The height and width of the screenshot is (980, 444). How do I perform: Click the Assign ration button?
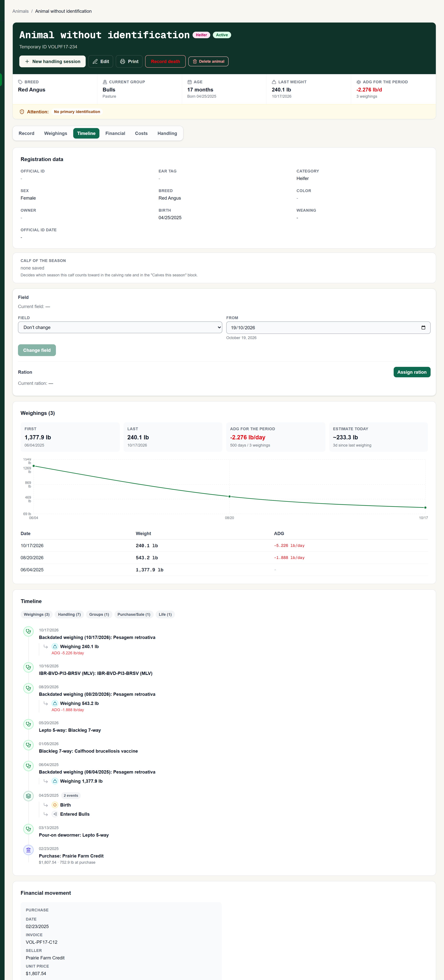pyautogui.click(x=412, y=372)
